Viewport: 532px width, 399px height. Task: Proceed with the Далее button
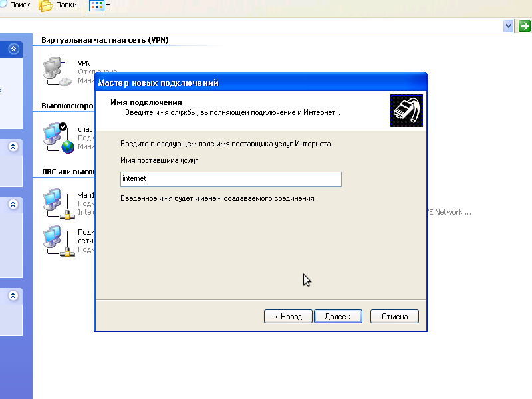tap(338, 317)
